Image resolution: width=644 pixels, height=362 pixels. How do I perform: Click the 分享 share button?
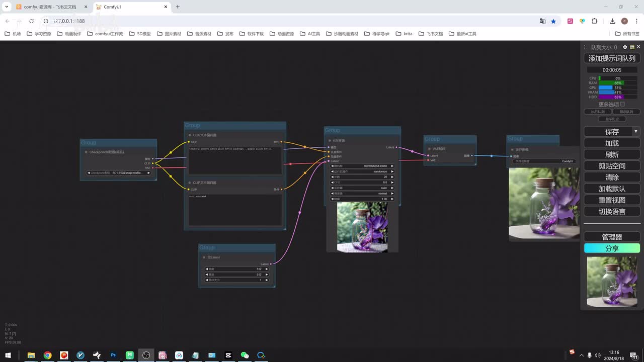pos(612,248)
